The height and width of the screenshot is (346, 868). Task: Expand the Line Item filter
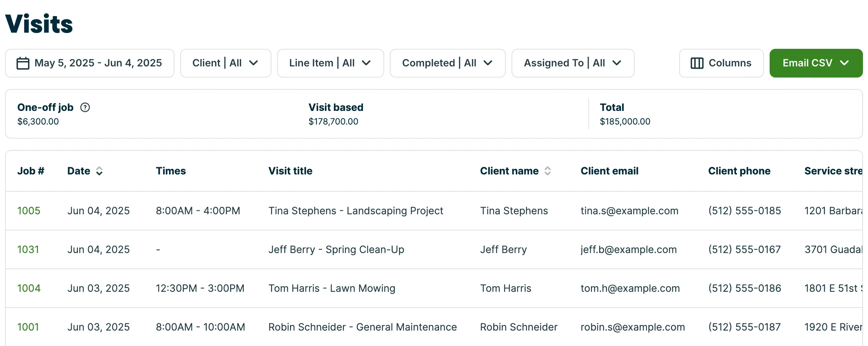[330, 63]
